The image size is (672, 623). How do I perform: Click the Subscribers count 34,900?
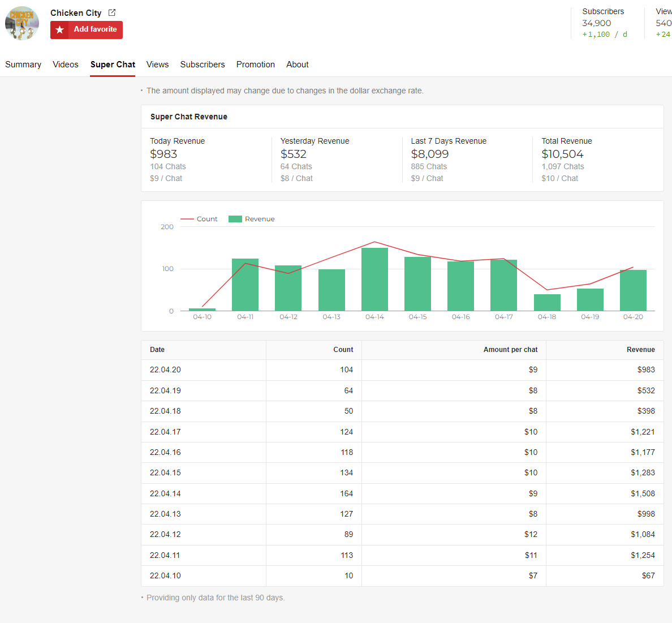click(x=597, y=23)
